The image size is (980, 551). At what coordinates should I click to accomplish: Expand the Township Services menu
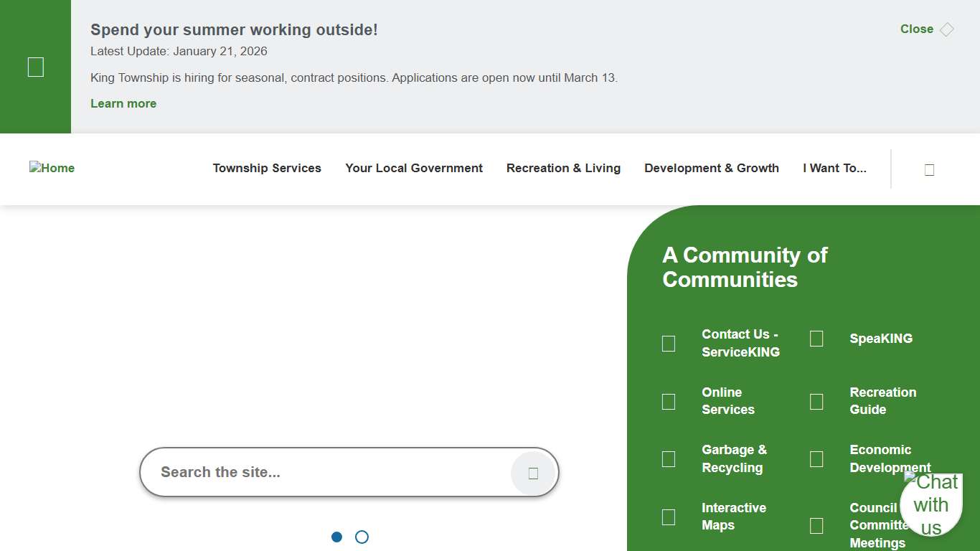coord(267,169)
